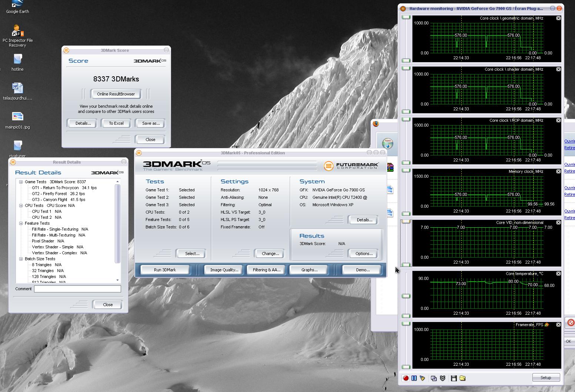575x392 pixels.
Task: Open Setup in Hardware monitoring window
Action: tap(546, 378)
